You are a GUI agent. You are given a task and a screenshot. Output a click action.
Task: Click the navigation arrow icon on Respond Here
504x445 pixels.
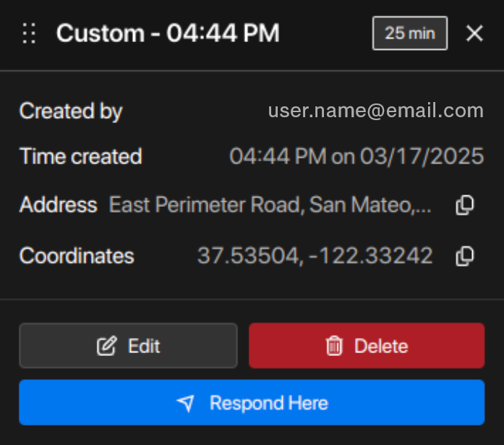[x=187, y=403]
